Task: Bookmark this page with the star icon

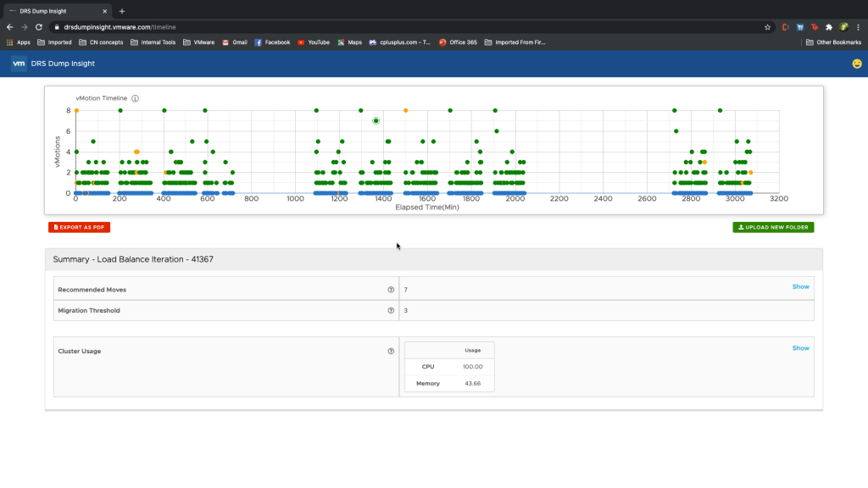Action: [x=767, y=27]
